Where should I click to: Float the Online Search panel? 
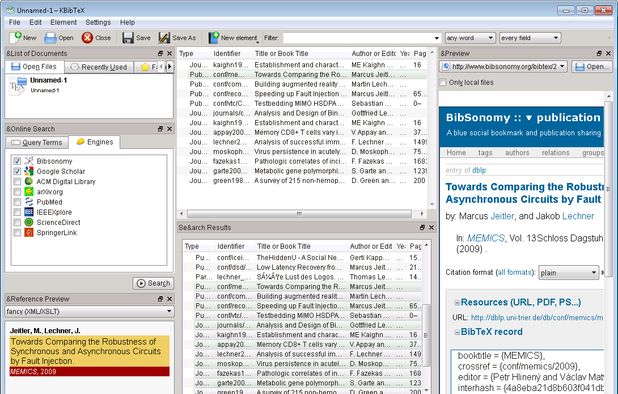click(x=160, y=129)
